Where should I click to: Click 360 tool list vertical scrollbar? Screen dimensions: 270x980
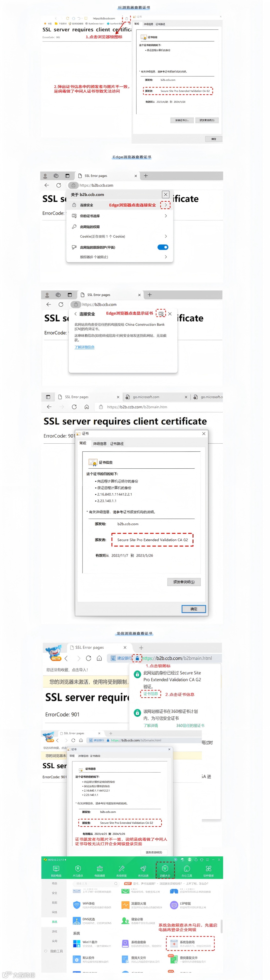tap(222, 926)
